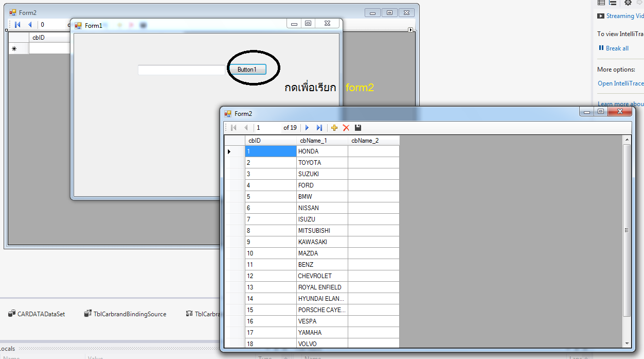
Task: Click the Learn more about link
Action: pyautogui.click(x=620, y=104)
